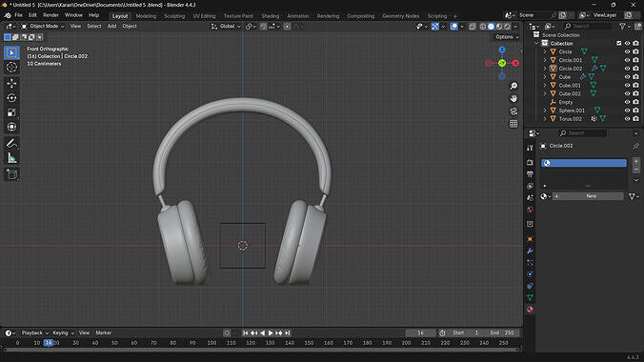
Task: Toggle X-ray display mode
Action: pyautogui.click(x=473, y=27)
